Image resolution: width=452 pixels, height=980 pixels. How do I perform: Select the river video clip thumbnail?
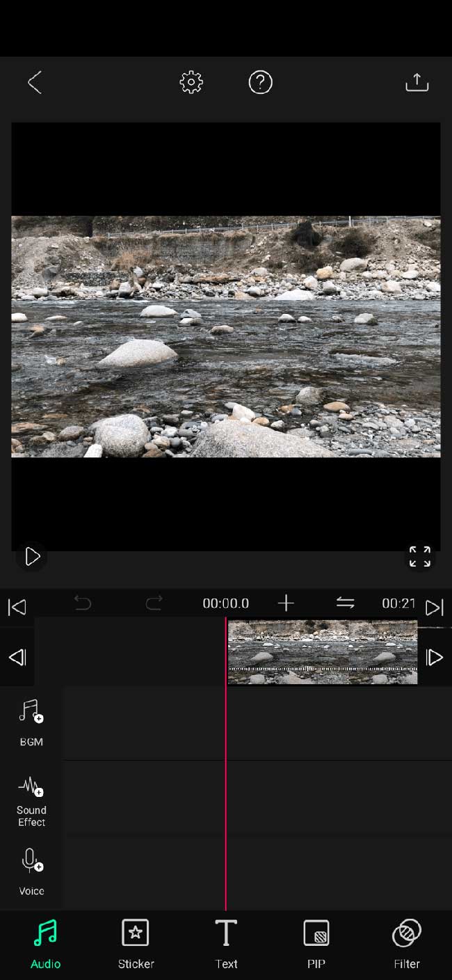coord(323,652)
